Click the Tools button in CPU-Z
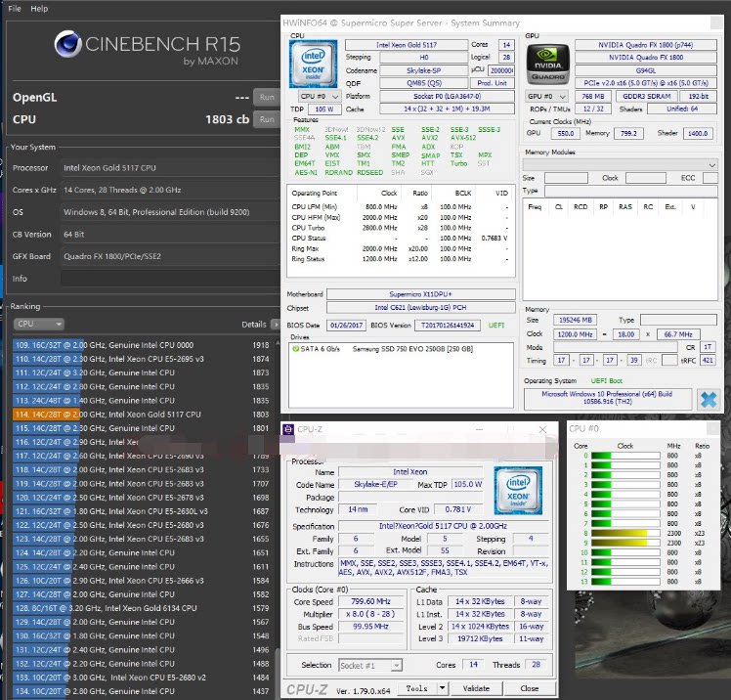The image size is (731, 700). click(416, 688)
